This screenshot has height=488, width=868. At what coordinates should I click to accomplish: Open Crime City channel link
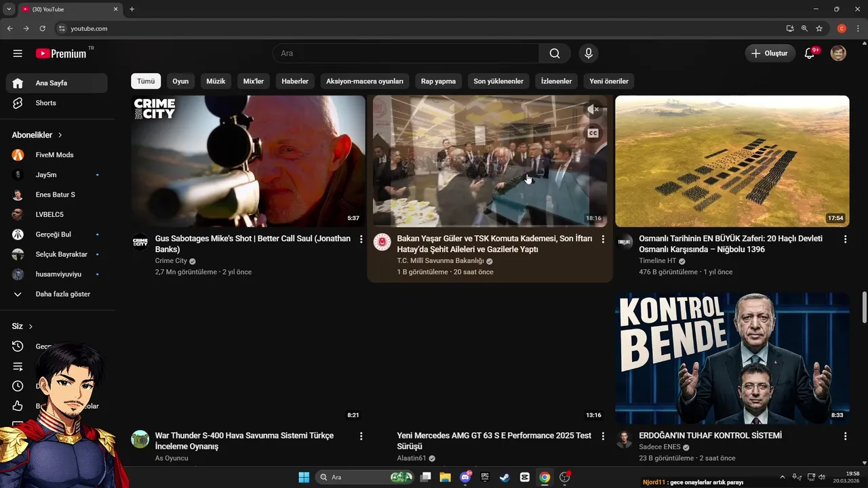pyautogui.click(x=171, y=261)
